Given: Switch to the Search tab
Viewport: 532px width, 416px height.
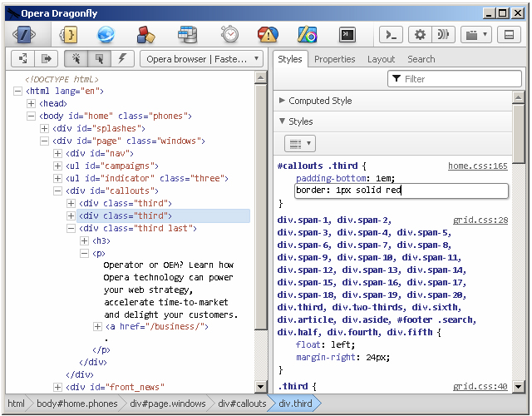Looking at the screenshot, I should tap(421, 59).
